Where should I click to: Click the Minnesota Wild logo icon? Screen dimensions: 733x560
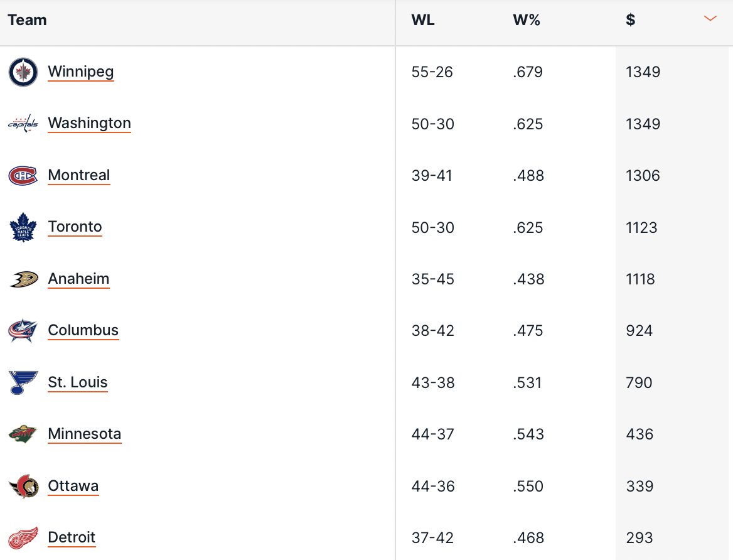tap(23, 434)
